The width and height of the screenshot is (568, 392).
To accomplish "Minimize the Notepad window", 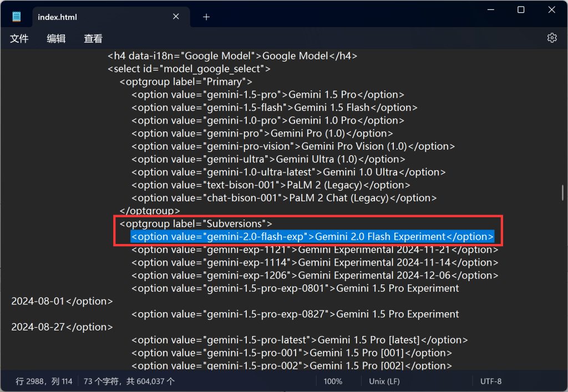I will click(491, 10).
